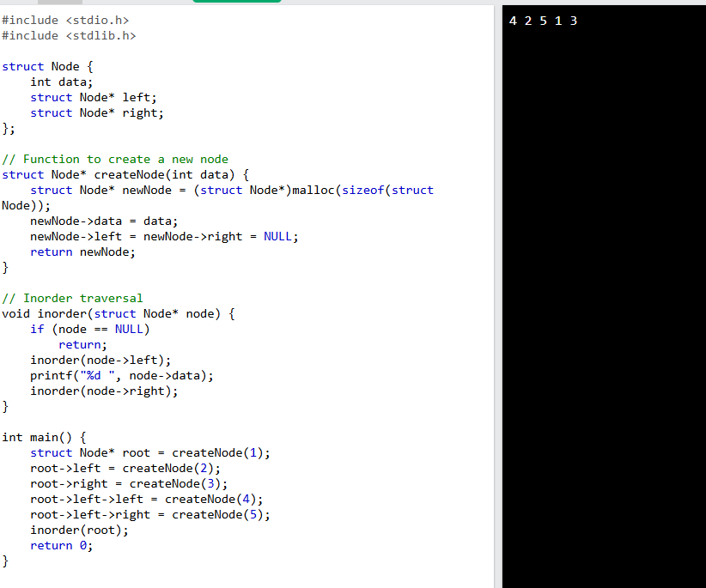Place cursor on "inorder(root);" call
Screen dimensions: 706x588
pos(79,530)
